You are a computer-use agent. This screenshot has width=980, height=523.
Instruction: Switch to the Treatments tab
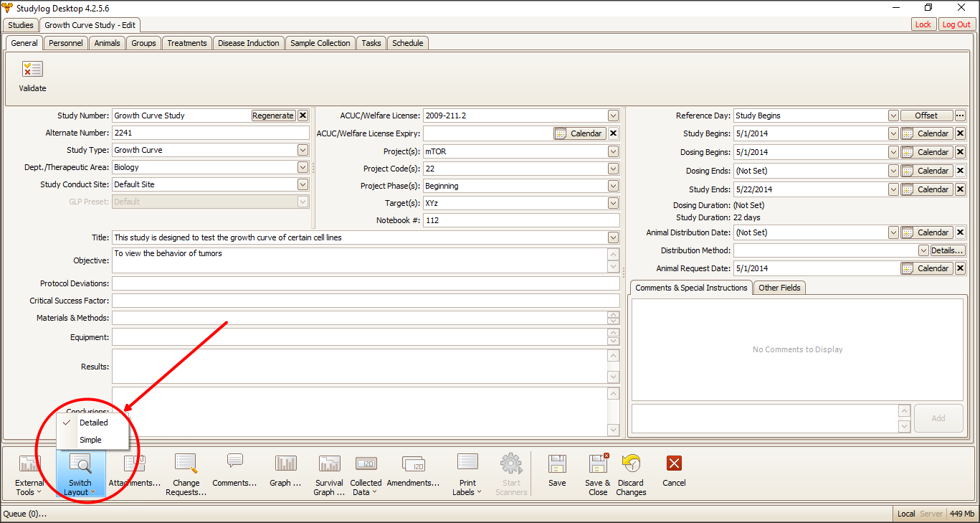coord(187,43)
